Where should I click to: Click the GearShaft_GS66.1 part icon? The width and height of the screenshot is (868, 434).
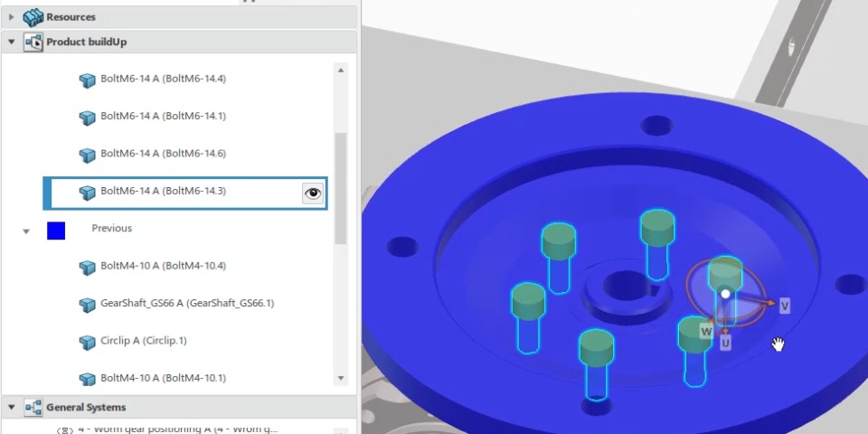pyautogui.click(x=87, y=305)
